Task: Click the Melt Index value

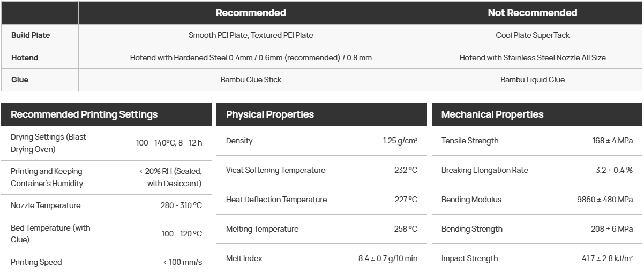Action: [388, 258]
